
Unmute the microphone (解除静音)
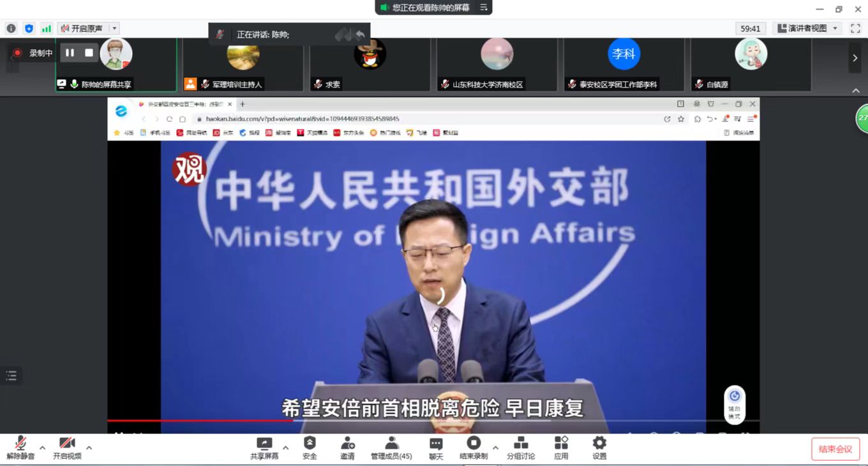20,444
